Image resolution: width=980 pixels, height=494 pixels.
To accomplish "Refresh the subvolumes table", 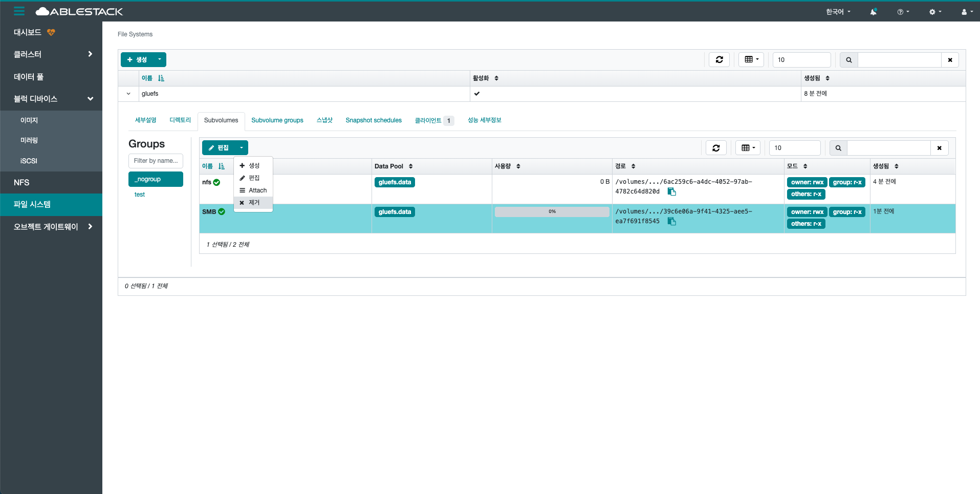I will [716, 148].
